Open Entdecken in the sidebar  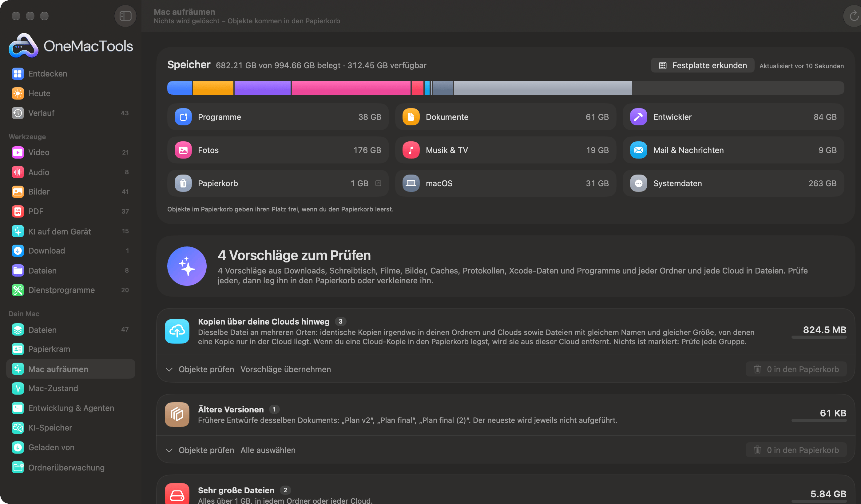pyautogui.click(x=70, y=73)
